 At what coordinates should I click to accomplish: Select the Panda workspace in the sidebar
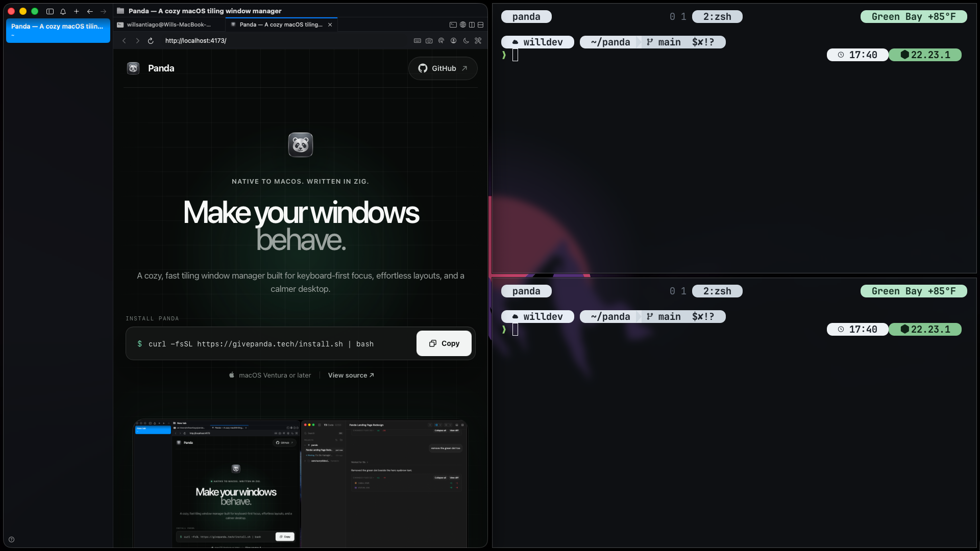[58, 31]
